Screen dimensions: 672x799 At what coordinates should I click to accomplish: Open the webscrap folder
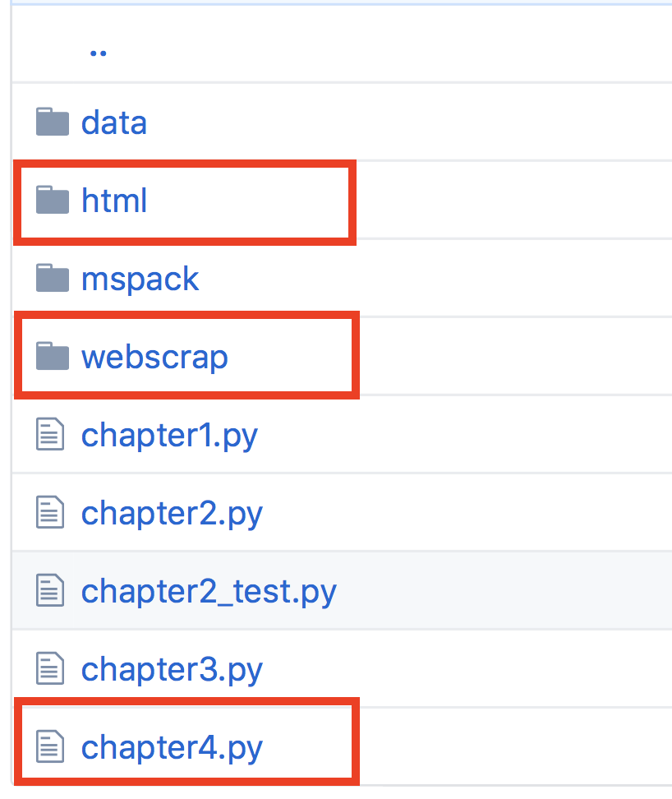[154, 356]
